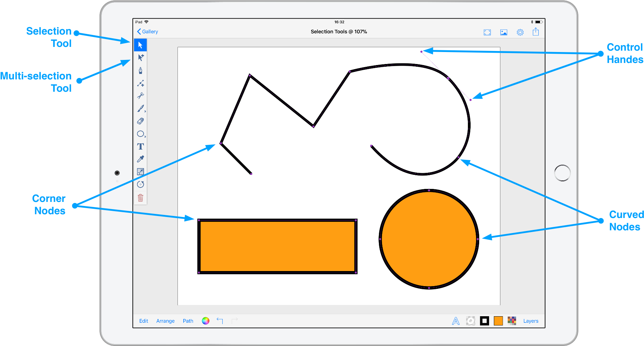The height and width of the screenshot is (346, 644).
Task: Open the Arrange menu
Action: pos(166,321)
